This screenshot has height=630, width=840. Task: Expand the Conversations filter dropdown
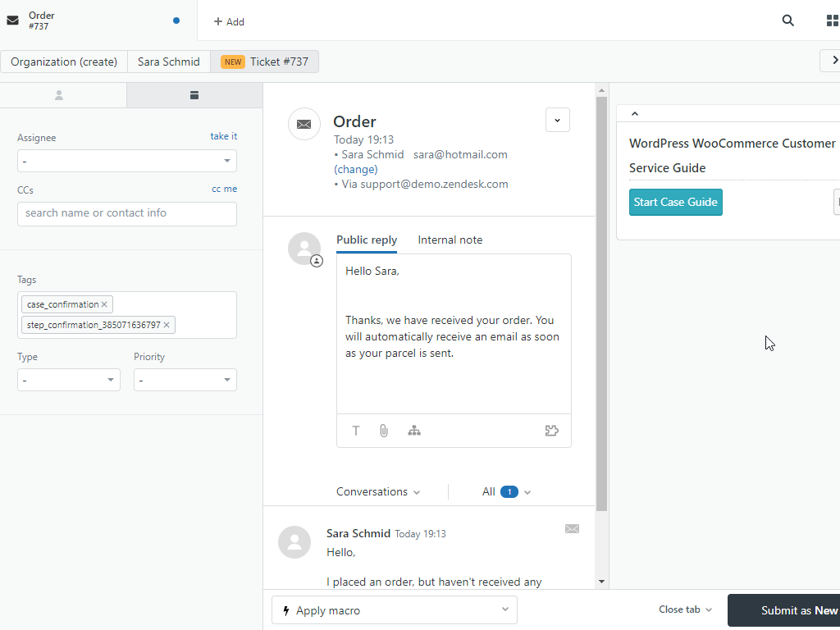[x=378, y=492]
